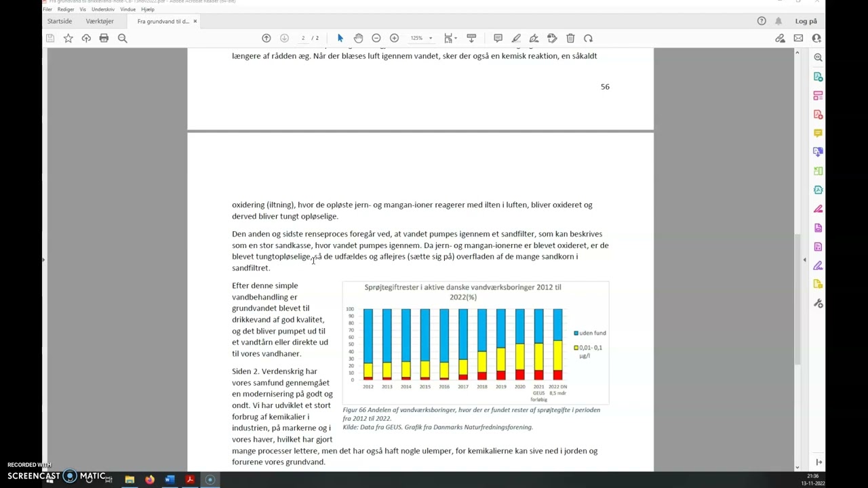868x488 pixels.
Task: Select the highlighter pen tool
Action: coord(516,39)
